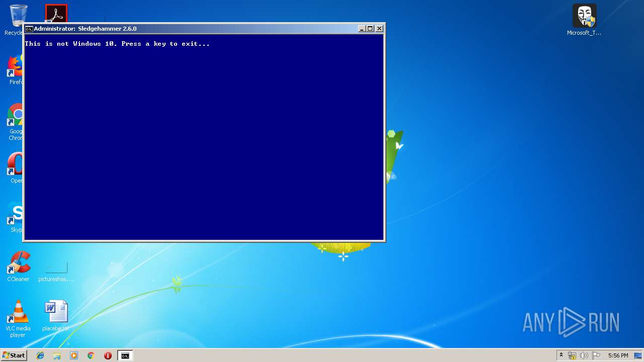Open Chrome from the taskbar

(91, 355)
